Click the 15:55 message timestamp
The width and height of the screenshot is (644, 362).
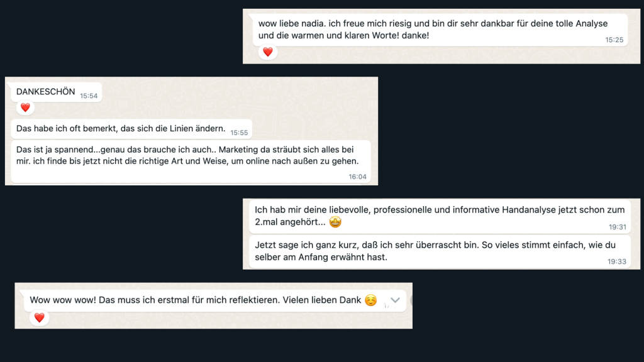click(x=239, y=133)
